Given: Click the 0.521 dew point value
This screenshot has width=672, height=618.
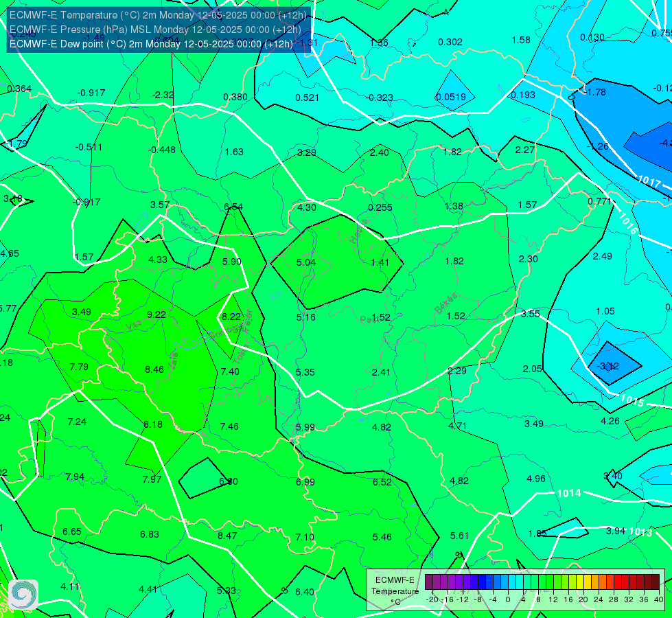Looking at the screenshot, I should tap(307, 98).
